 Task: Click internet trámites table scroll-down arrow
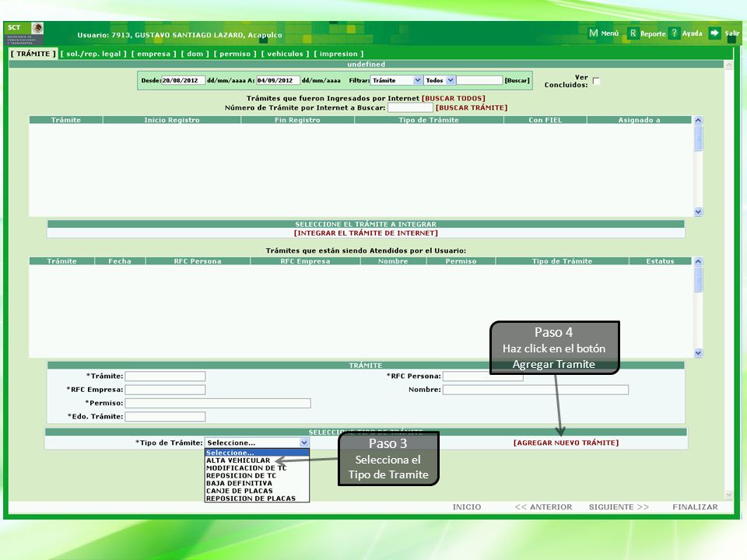coord(698,212)
